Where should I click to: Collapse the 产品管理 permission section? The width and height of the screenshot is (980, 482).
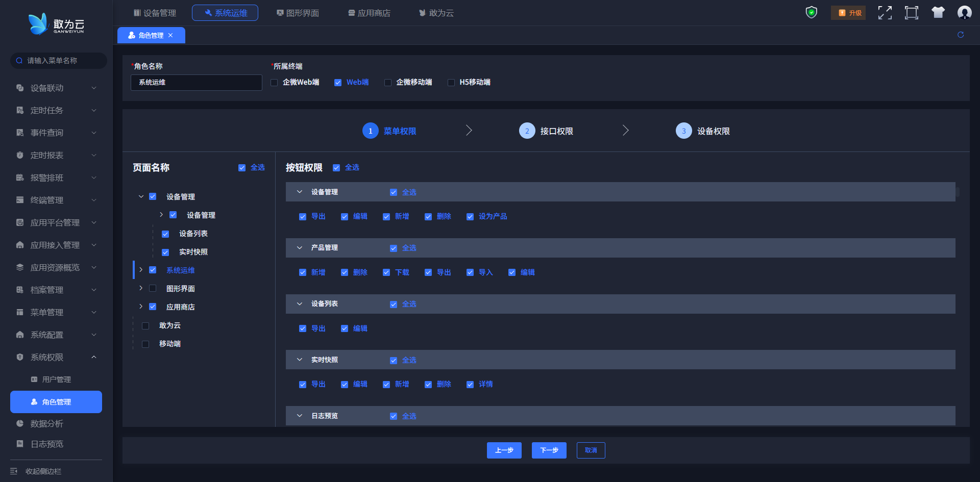300,248
